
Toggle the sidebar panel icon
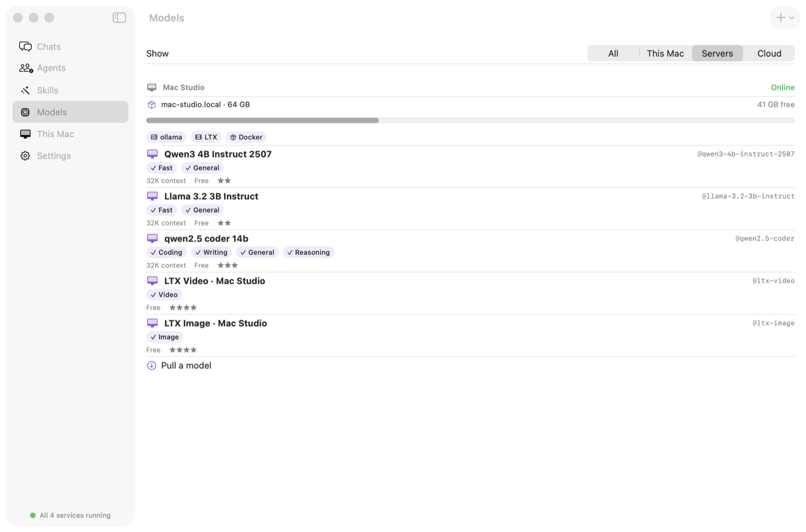coord(119,18)
